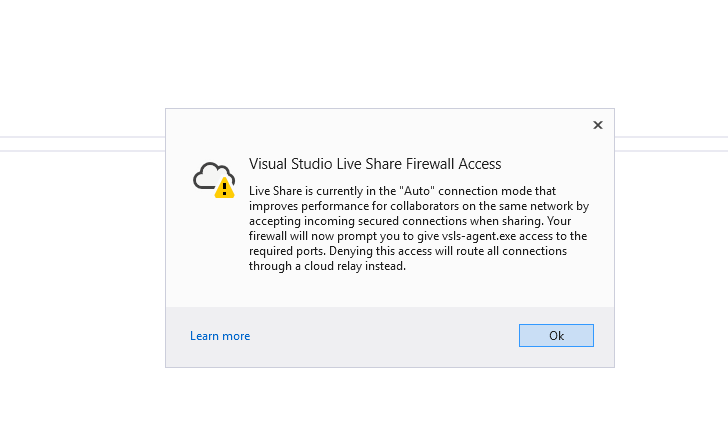The width and height of the screenshot is (728, 437).
Task: Click the horizontal divider line right of the dialog
Action: 671,137
